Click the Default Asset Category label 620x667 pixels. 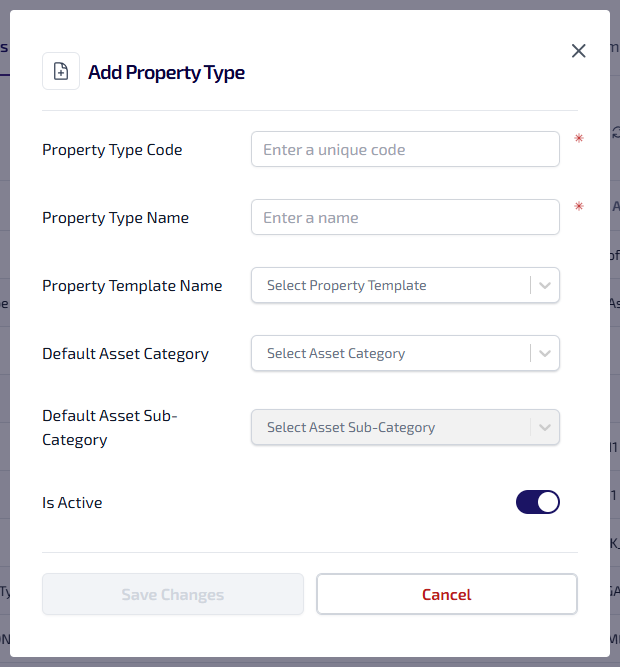coord(125,354)
